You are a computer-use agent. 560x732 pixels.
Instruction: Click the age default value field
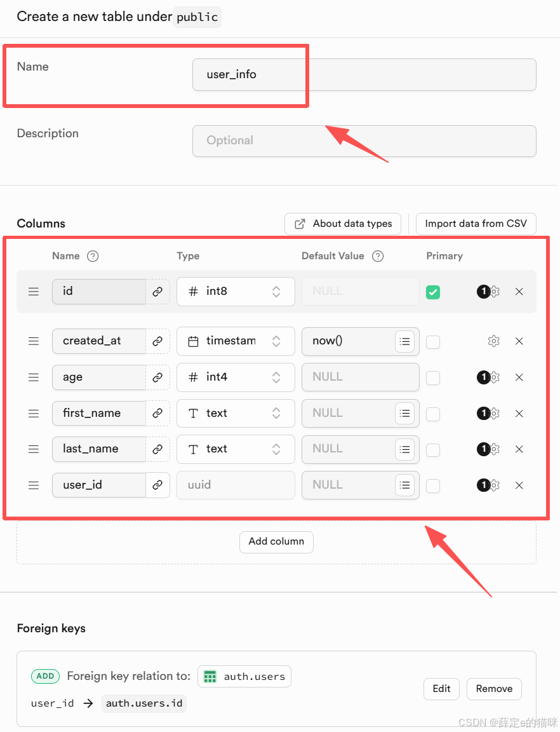(360, 377)
